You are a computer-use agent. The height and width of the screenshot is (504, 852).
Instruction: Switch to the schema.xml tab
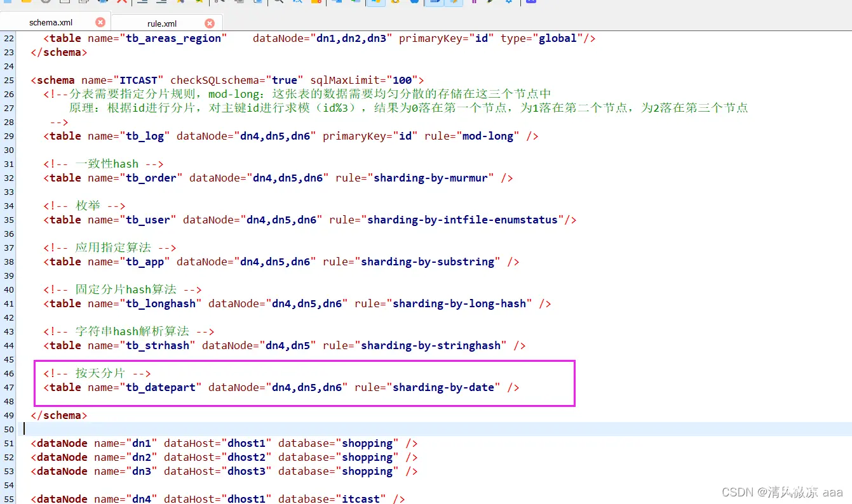coord(51,22)
